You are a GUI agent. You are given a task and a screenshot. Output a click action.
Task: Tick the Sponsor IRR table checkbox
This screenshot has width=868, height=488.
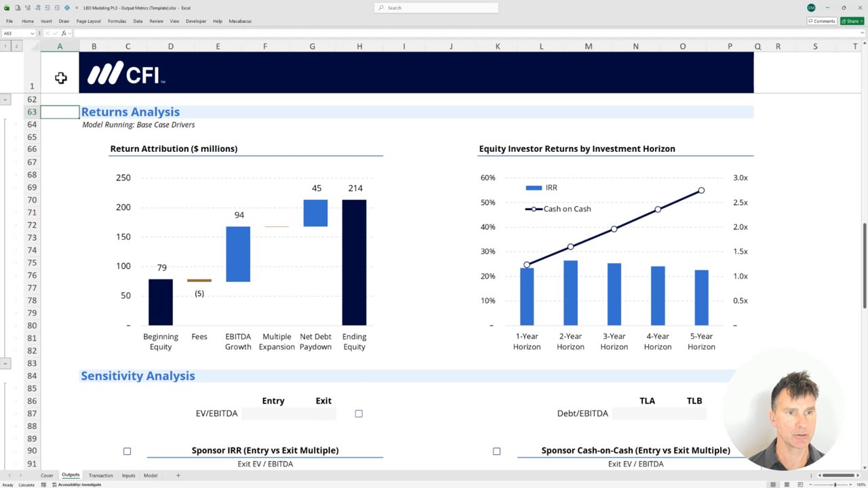click(127, 451)
